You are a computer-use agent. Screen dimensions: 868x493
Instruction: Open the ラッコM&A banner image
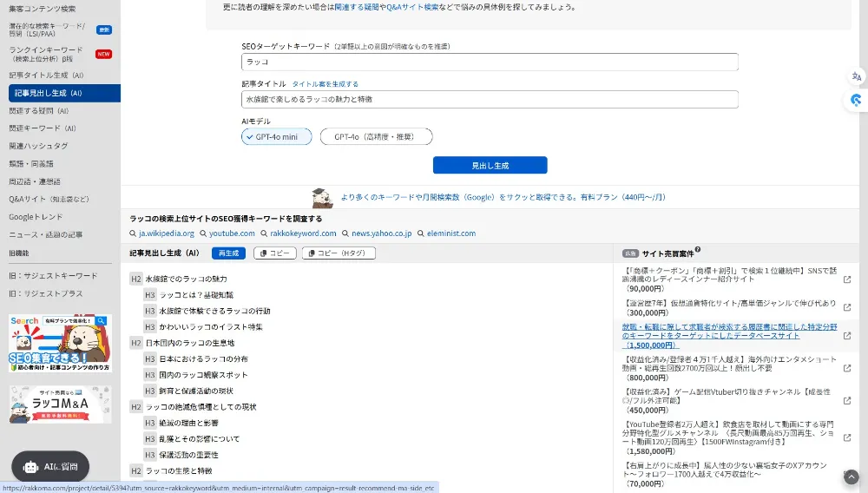pyautogui.click(x=61, y=404)
